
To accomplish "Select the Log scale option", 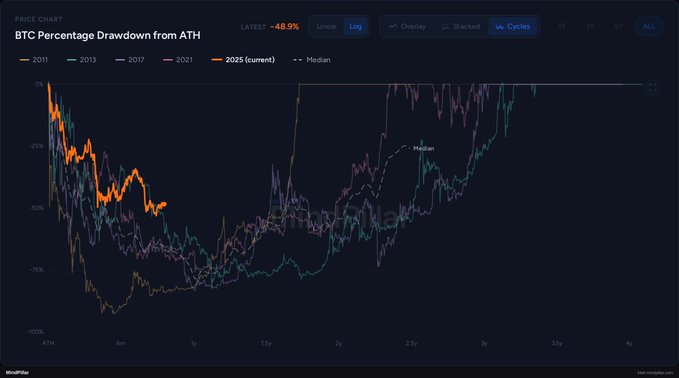I will pyautogui.click(x=356, y=26).
